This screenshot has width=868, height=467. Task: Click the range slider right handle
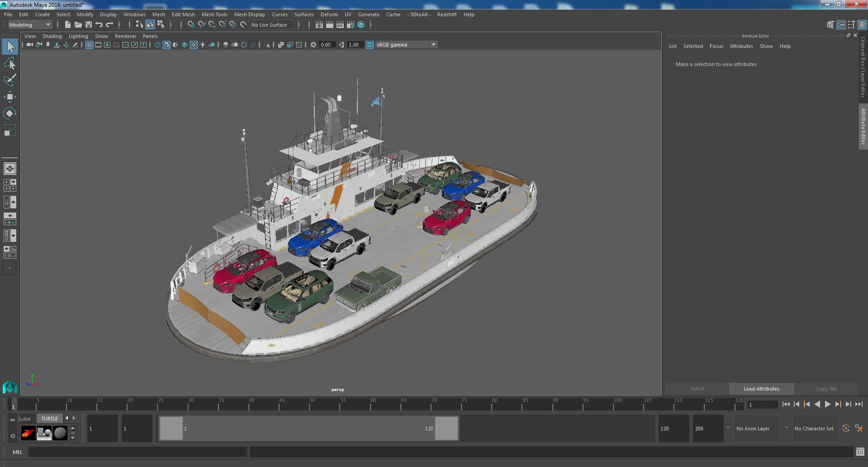click(446, 428)
